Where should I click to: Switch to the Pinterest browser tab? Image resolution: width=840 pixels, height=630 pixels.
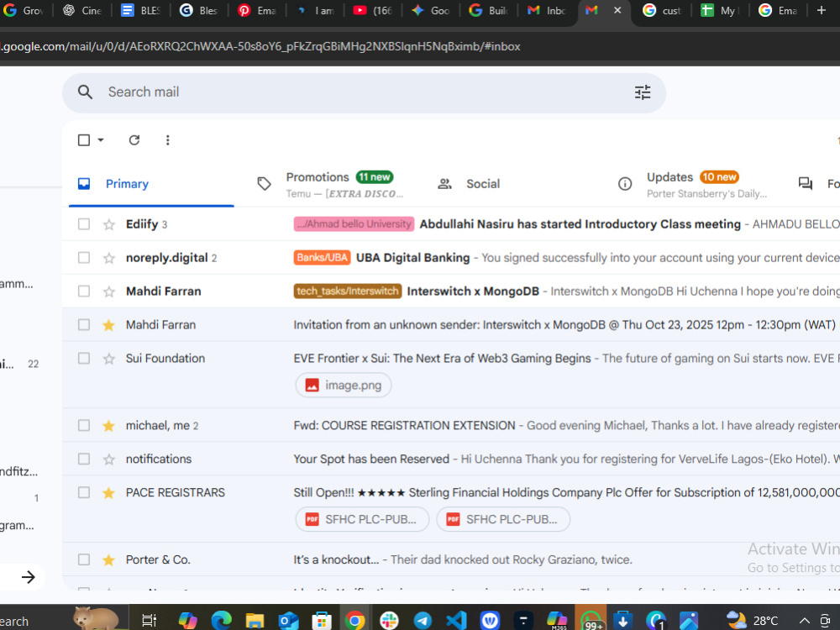click(x=256, y=11)
